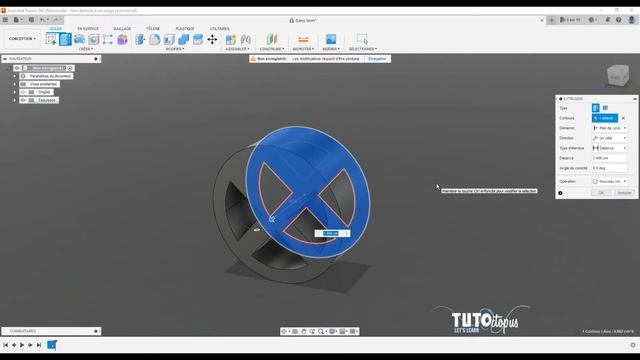
Task: Toggle visibility eye of root component
Action: tap(17, 68)
